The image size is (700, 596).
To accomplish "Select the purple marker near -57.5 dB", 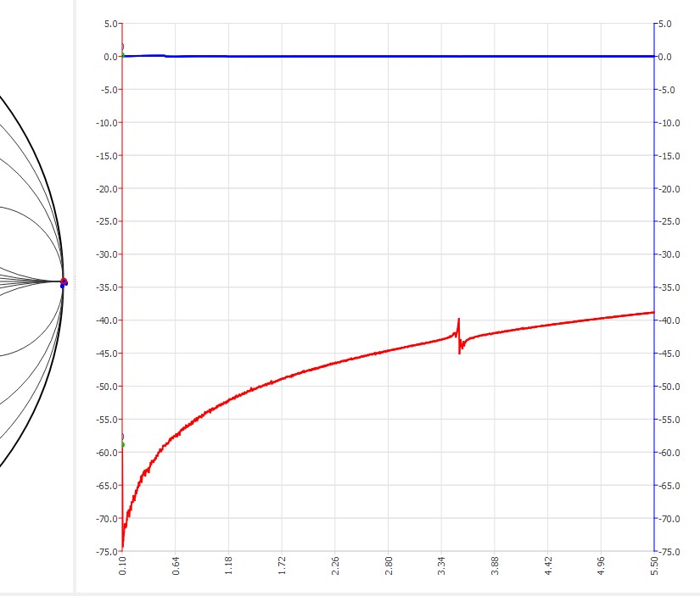I will click(x=122, y=437).
